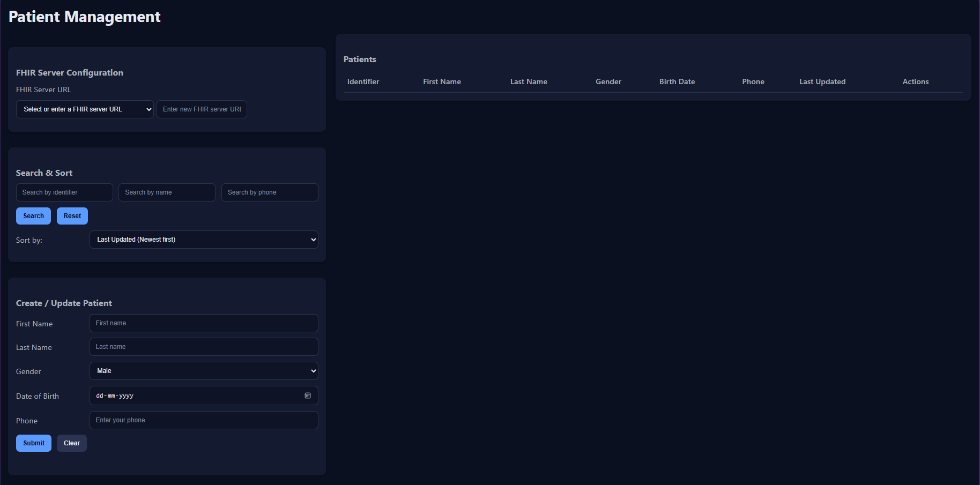Submit the Create / Update Patient form
980x485 pixels.
[33, 443]
